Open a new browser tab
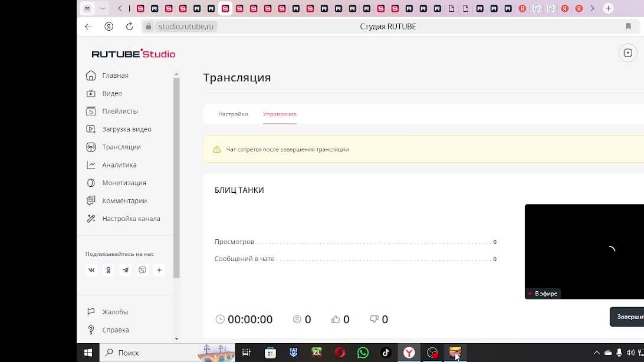Image resolution: width=644 pixels, height=362 pixels. coord(608,9)
